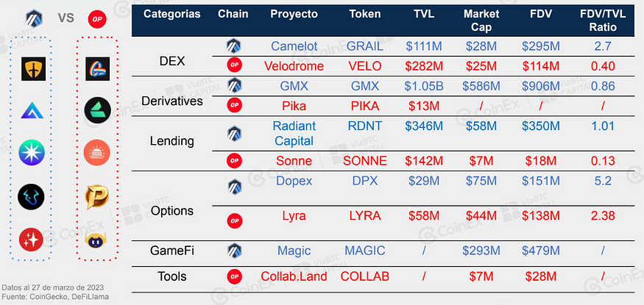Select the red Magic sparkle icon

(x=31, y=240)
